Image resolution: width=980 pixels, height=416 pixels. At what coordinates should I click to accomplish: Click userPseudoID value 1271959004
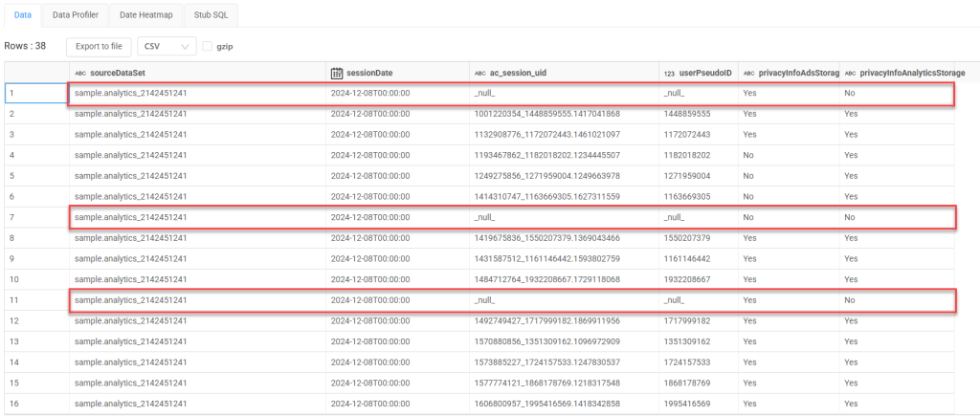tap(698, 176)
